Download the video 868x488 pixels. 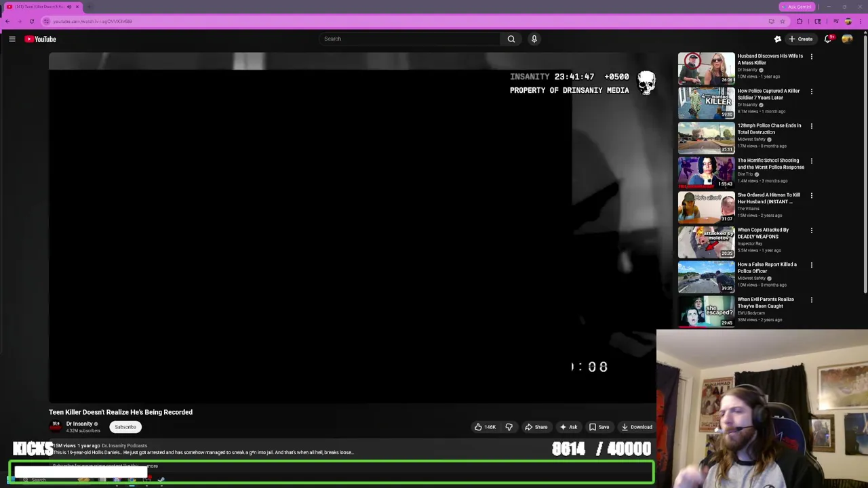pos(637,427)
